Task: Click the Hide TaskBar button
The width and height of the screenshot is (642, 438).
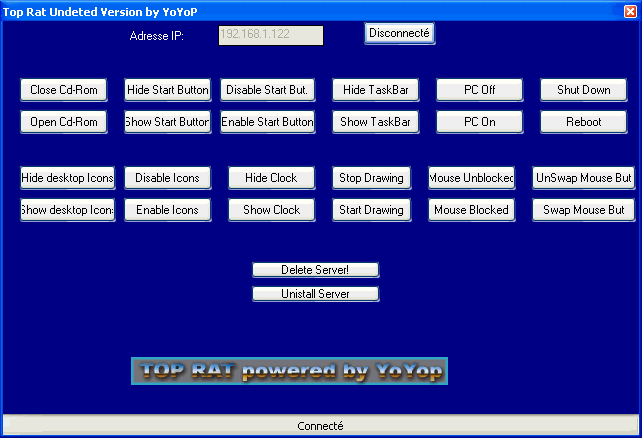Action: 375,90
